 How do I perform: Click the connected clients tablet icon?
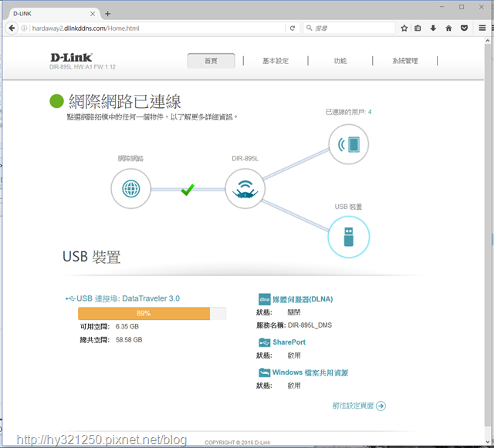[348, 144]
